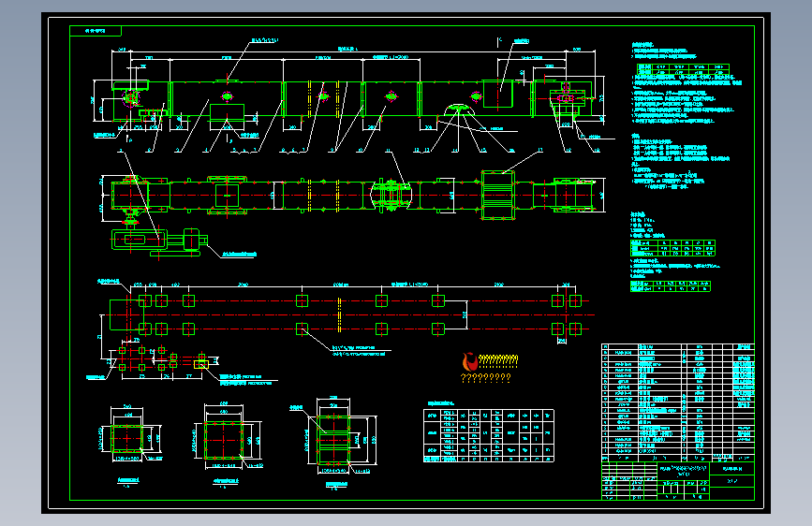Click the head-end drive shaft circle in the elevation
812x526 pixels.
131,97
